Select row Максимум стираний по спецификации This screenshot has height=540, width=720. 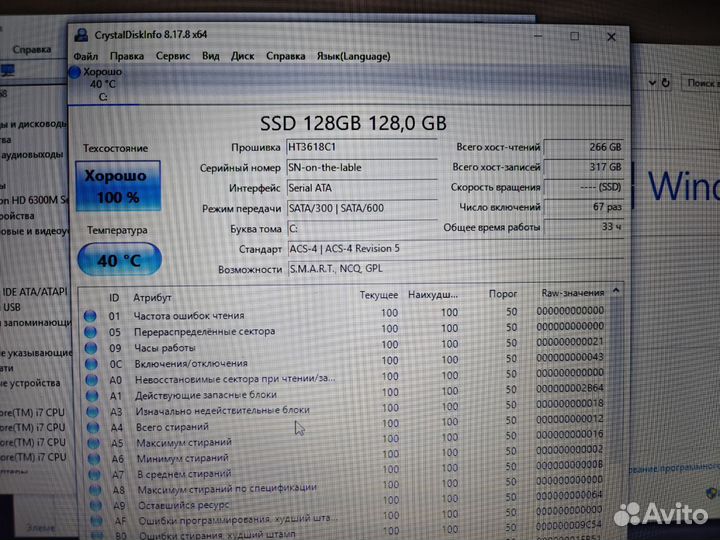tap(344, 486)
